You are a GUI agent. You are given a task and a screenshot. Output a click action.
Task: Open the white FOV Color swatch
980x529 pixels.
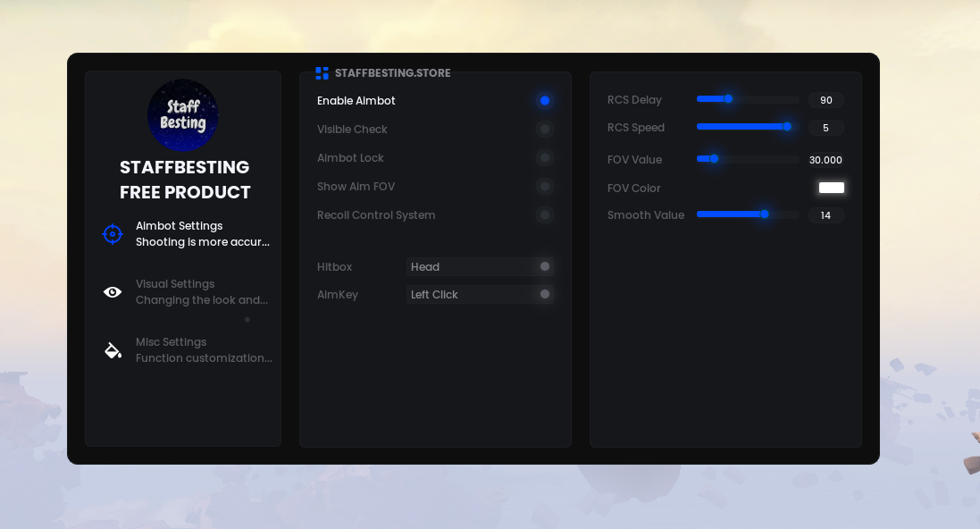(x=831, y=188)
